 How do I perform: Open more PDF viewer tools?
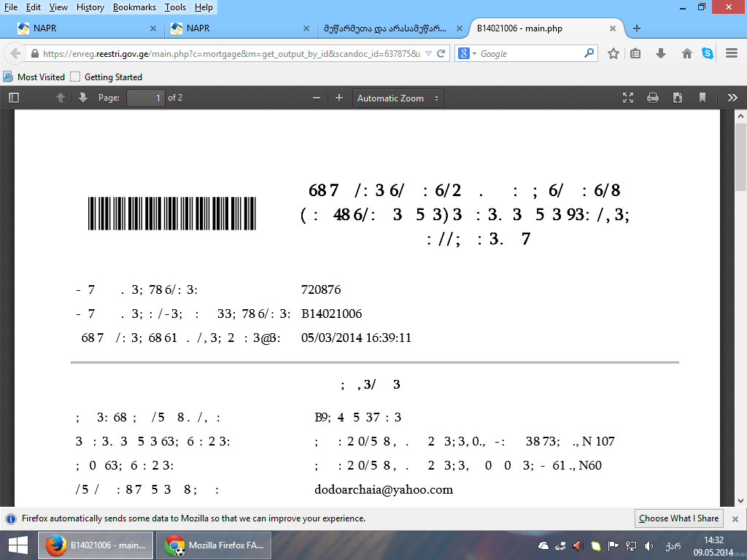click(732, 98)
